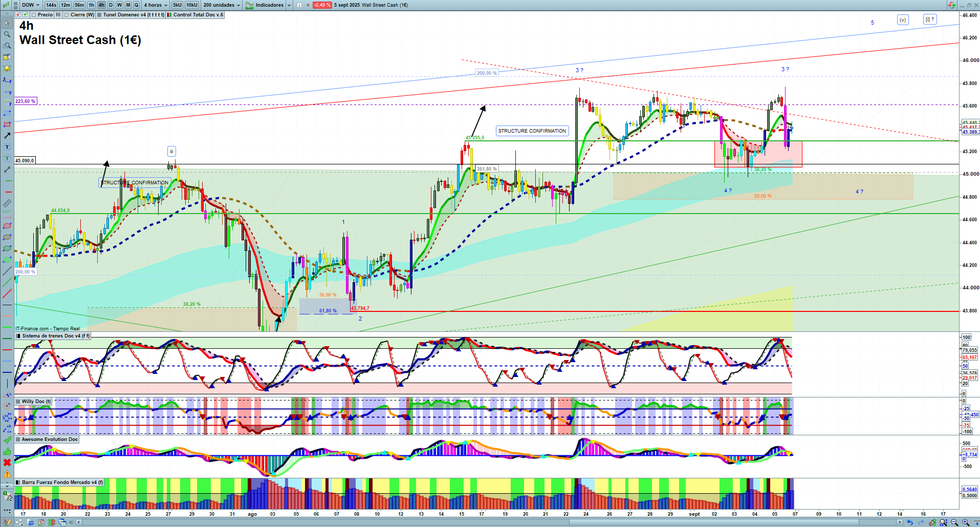This screenshot has height=527, width=980.
Task: Open the share icon in bottom bar
Action: (x=19, y=522)
